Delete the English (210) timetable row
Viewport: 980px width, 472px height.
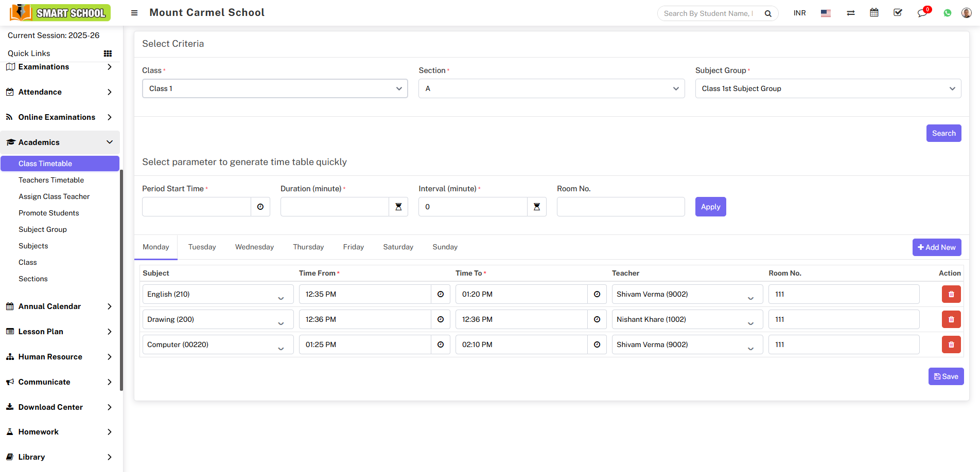(951, 294)
